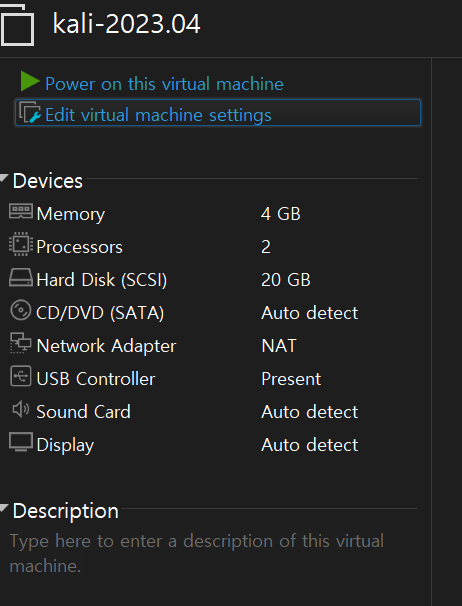Screen dimensions: 462x606
Task: Click the Sound Card Auto detect value
Action: pyautogui.click(x=310, y=412)
